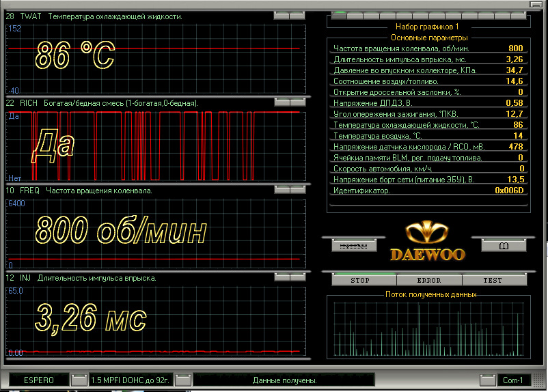Switch to the second graph set tab
Screen dimensions: 548x392
pyautogui.click(x=355, y=16)
